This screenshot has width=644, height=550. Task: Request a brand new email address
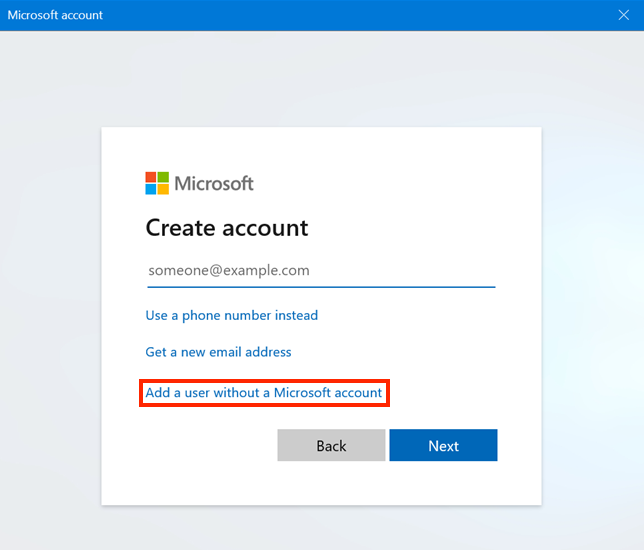tap(218, 352)
